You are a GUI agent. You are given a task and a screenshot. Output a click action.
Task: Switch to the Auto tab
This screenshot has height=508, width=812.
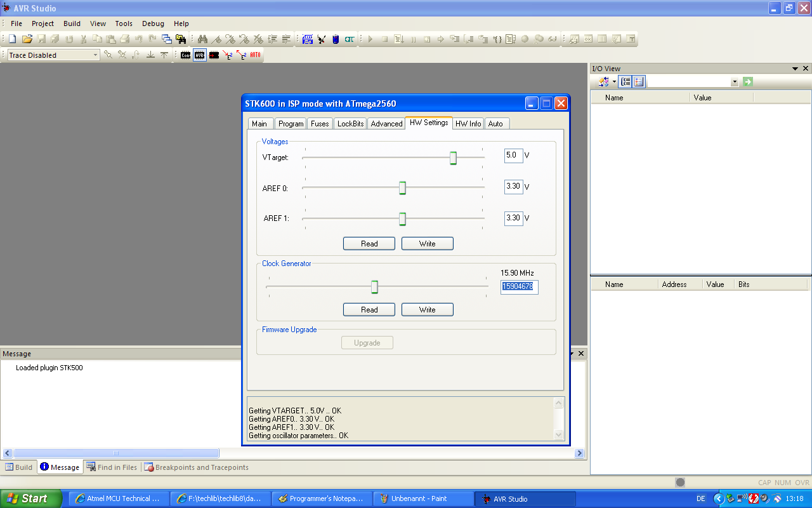click(x=495, y=124)
